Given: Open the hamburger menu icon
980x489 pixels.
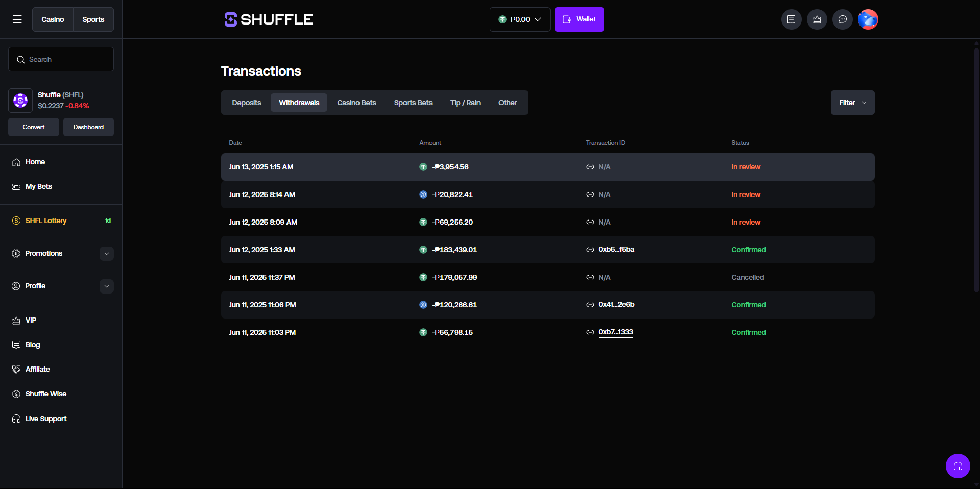Looking at the screenshot, I should tap(17, 19).
